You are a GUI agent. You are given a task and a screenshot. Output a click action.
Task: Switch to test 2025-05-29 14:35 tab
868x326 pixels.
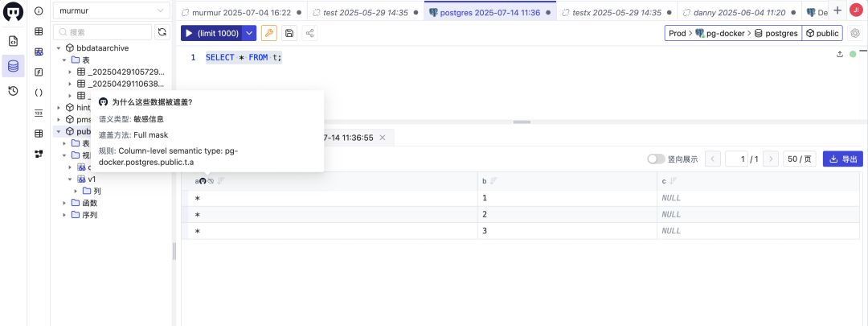366,11
